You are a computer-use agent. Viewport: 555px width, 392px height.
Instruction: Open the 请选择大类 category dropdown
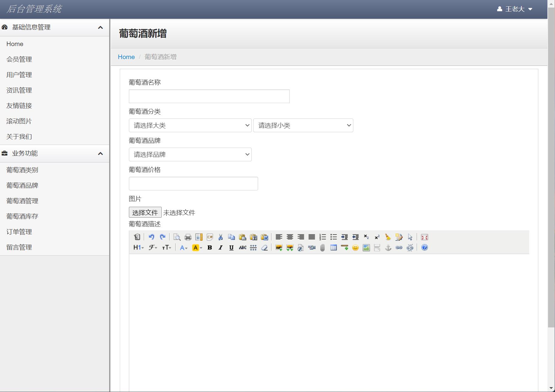tap(190, 126)
